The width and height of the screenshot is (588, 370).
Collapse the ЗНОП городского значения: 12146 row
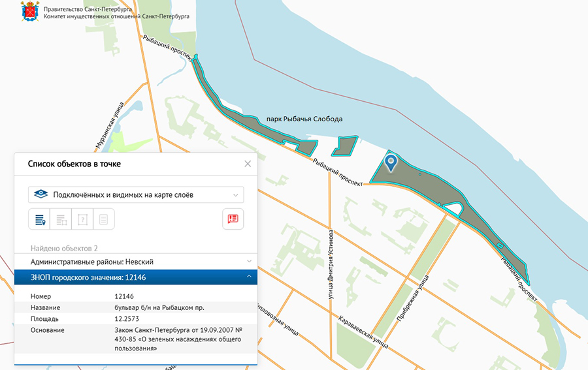coord(136,277)
